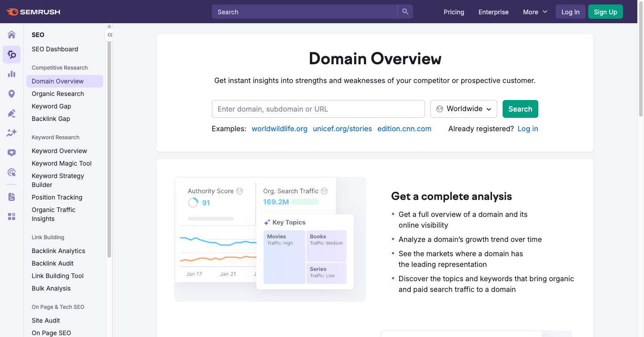Image resolution: width=644 pixels, height=337 pixels.
Task: Open the Content pencil sidebar icon
Action: tap(12, 113)
